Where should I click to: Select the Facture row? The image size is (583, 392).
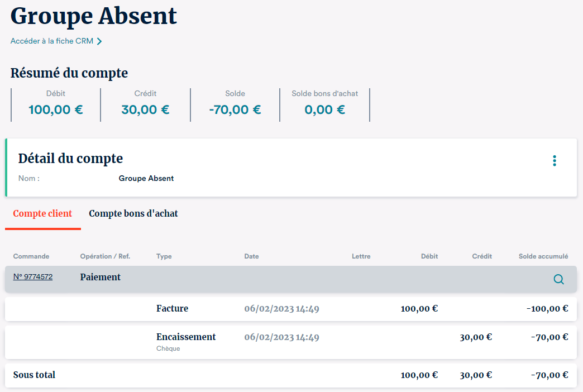point(290,309)
